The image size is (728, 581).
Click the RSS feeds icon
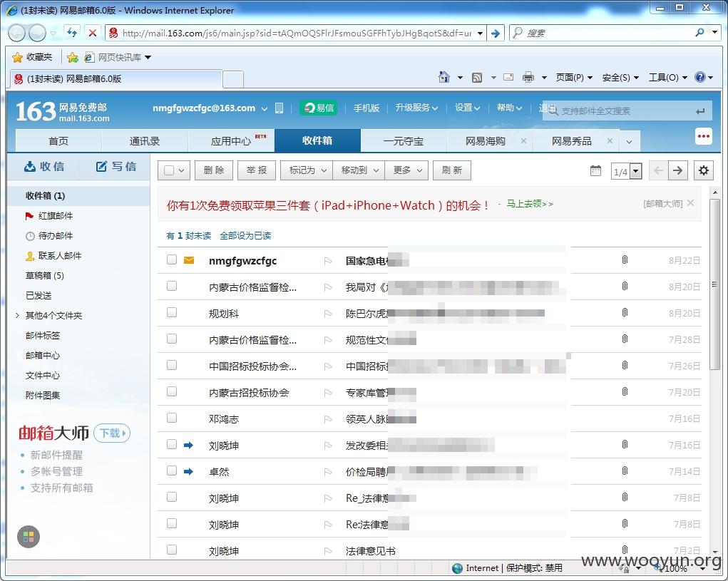click(x=477, y=78)
